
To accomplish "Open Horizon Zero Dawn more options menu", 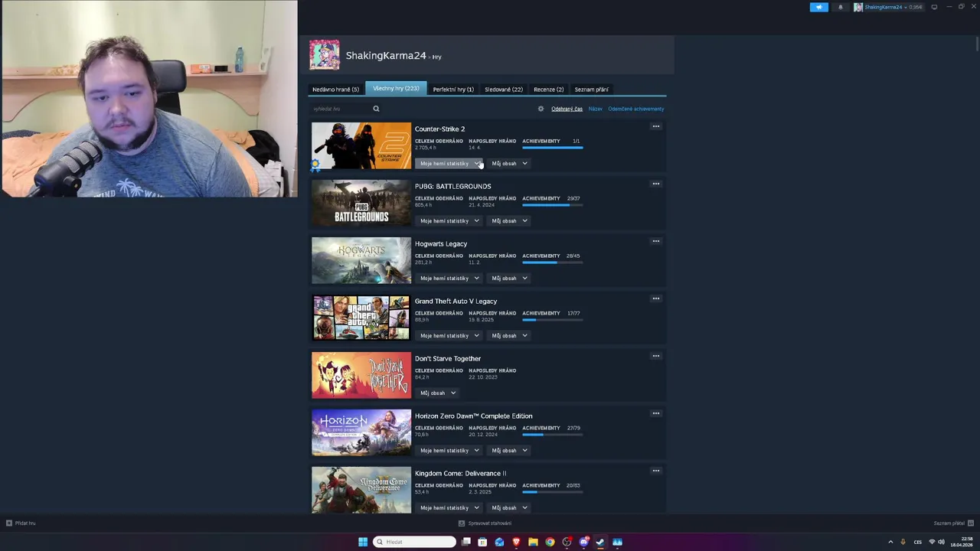I will click(655, 413).
